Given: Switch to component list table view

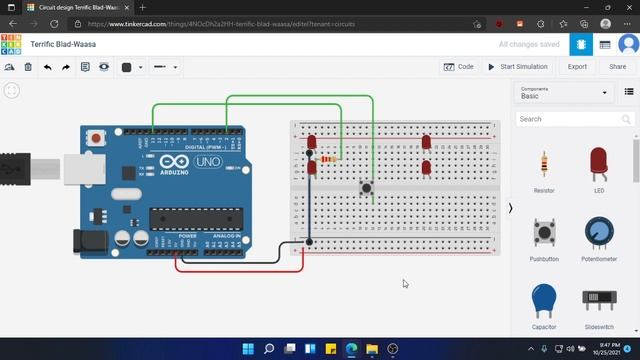Looking at the screenshot, I should tap(604, 44).
